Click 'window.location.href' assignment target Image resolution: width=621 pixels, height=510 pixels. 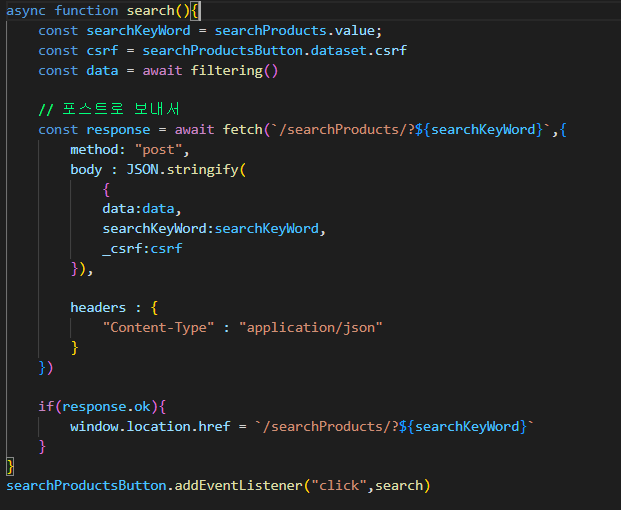pyautogui.click(x=150, y=427)
